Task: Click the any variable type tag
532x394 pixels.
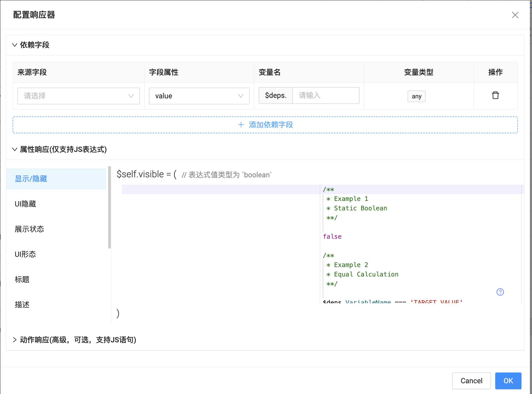Action: (x=416, y=96)
